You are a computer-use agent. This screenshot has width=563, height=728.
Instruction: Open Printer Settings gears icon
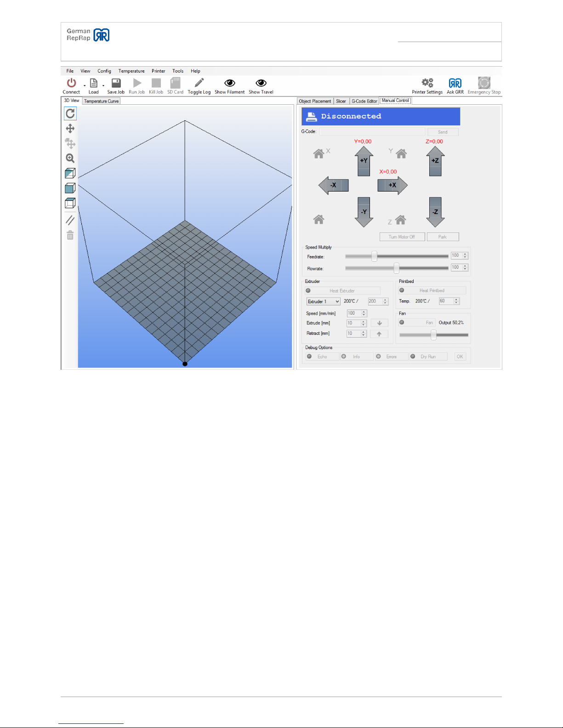tap(427, 83)
